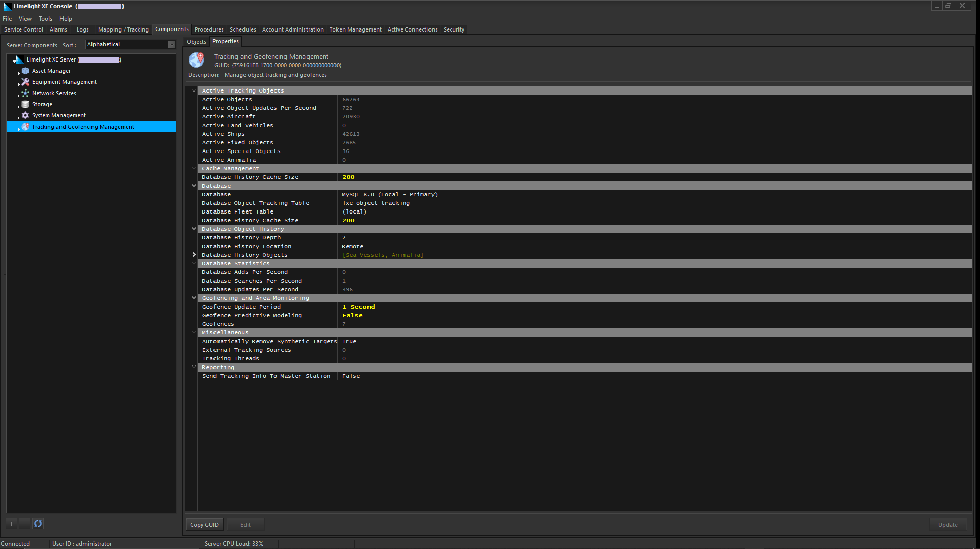980x549 pixels.
Task: Click the Storage database icon
Action: tap(25, 104)
